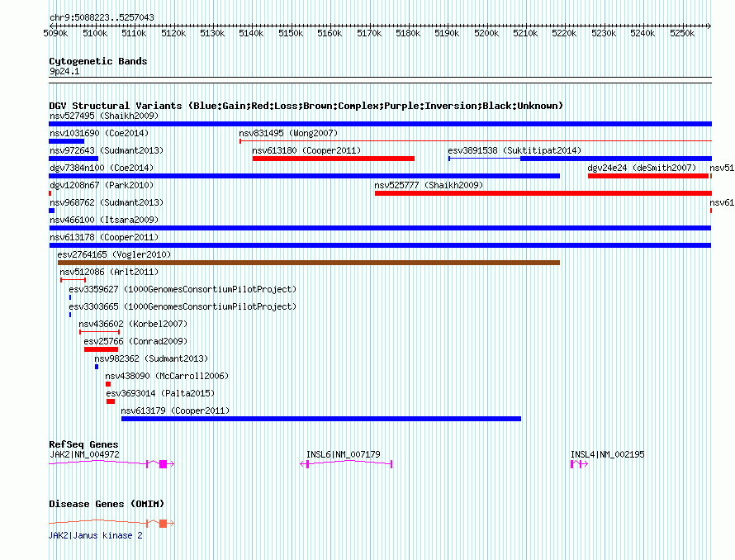
Task: Click the nsv613179 (Cooper2011) blue gain bar
Action: 321,419
